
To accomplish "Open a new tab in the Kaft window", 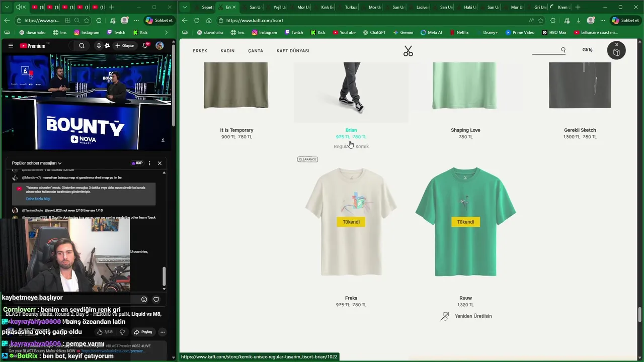I will (x=578, y=7).
